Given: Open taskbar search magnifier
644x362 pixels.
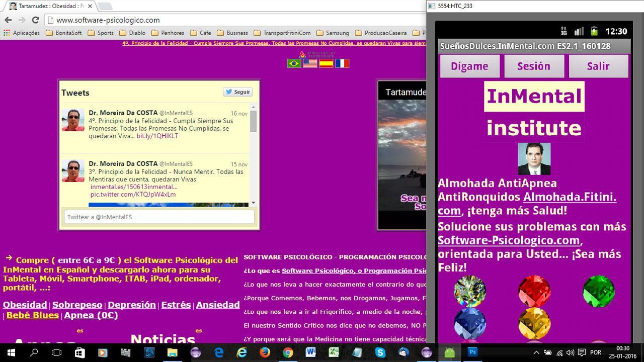Looking at the screenshot, I should (34, 352).
